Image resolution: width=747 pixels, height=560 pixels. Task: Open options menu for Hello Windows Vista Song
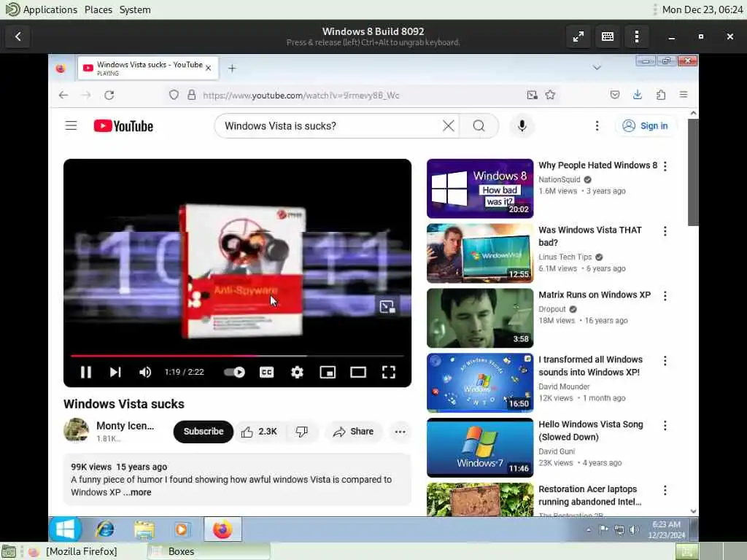pos(665,425)
